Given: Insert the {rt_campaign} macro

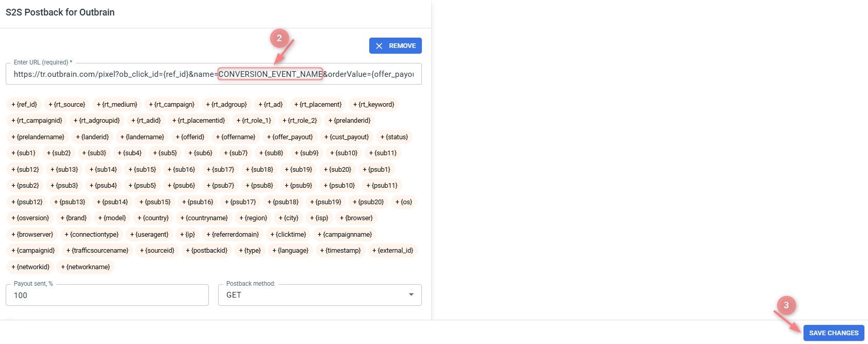Looking at the screenshot, I should tap(172, 105).
